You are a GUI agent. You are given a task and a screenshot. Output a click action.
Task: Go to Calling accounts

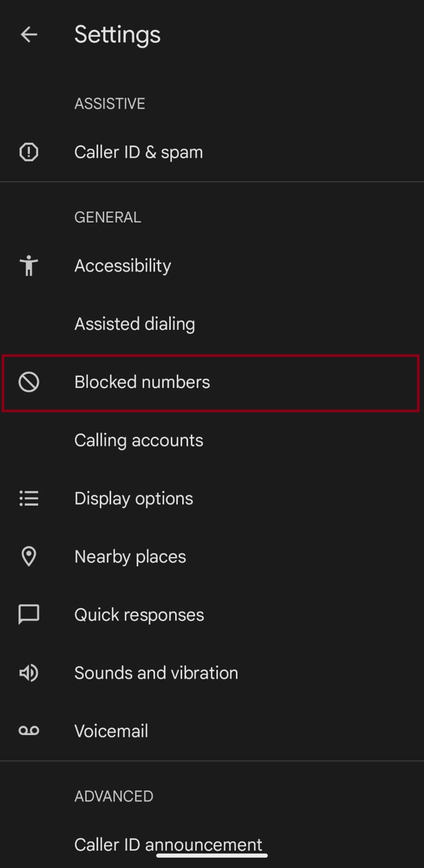point(138,440)
